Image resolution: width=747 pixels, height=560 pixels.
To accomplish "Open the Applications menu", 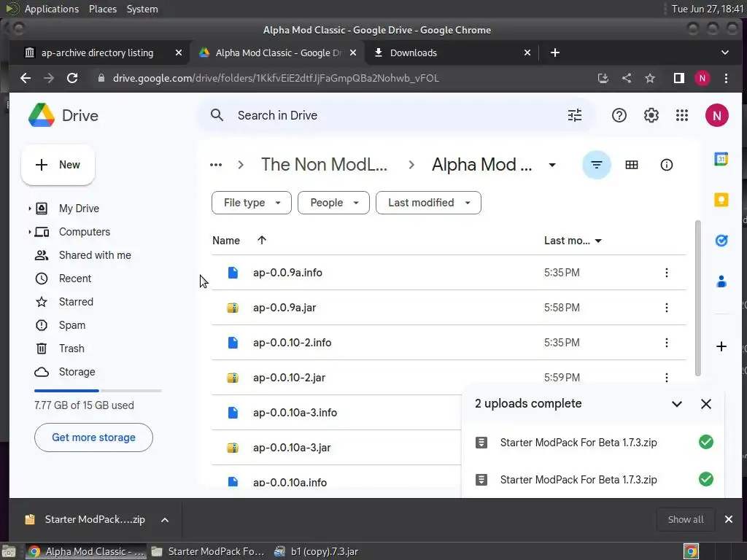I will (51, 9).
